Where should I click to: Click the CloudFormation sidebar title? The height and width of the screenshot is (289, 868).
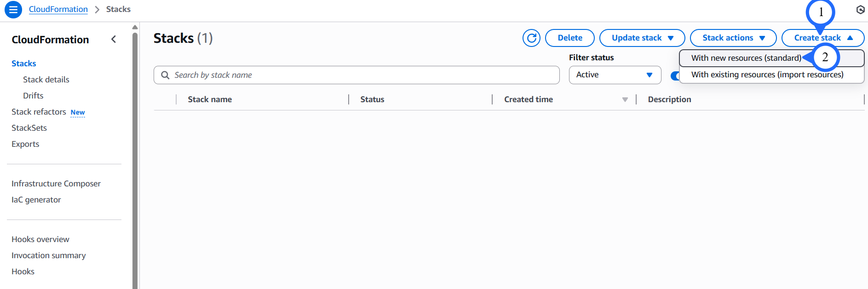coord(50,40)
